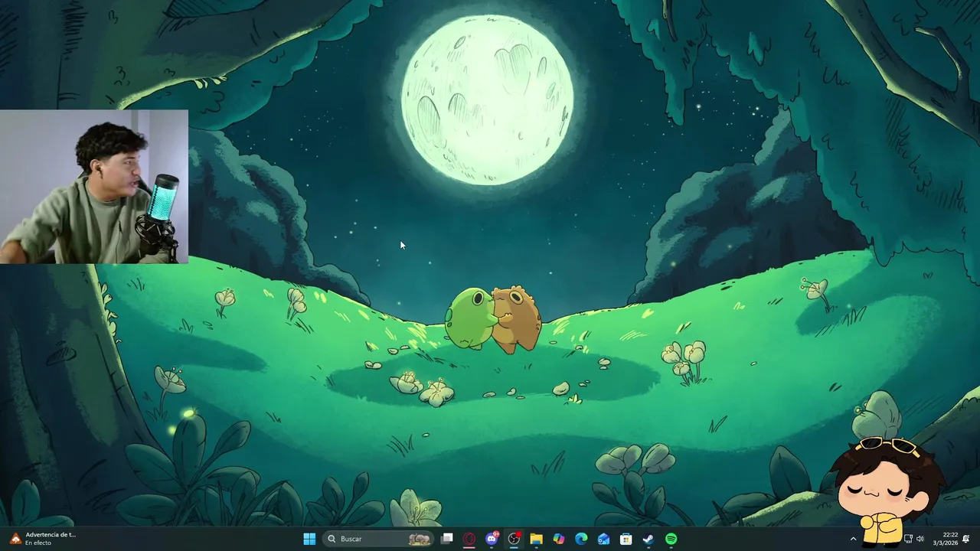Open File Explorer from taskbar
Image resolution: width=980 pixels, height=551 pixels.
(536, 539)
